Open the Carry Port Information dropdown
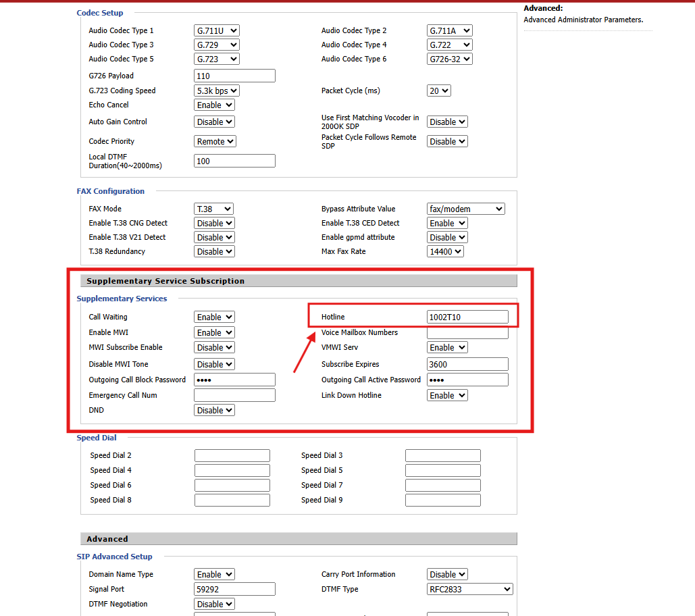The height and width of the screenshot is (616, 695). point(447,574)
